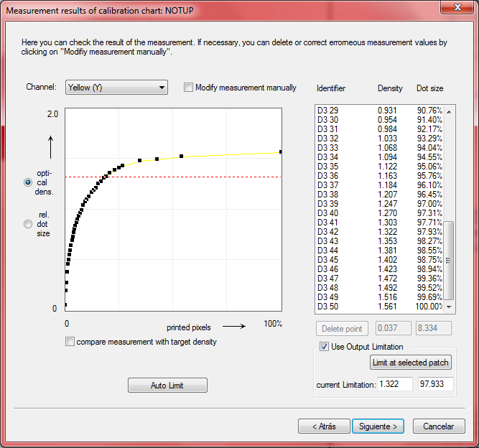Image resolution: width=479 pixels, height=448 pixels.
Task: Click the current Limitation density field 1.322
Action: click(x=394, y=385)
